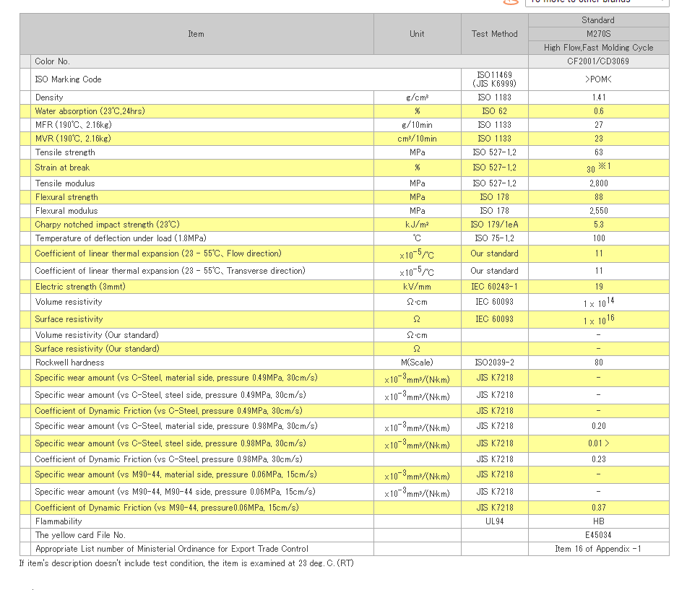The width and height of the screenshot is (700, 590).
Task: Click the Strain at break value "30 ※1"
Action: pos(599,168)
